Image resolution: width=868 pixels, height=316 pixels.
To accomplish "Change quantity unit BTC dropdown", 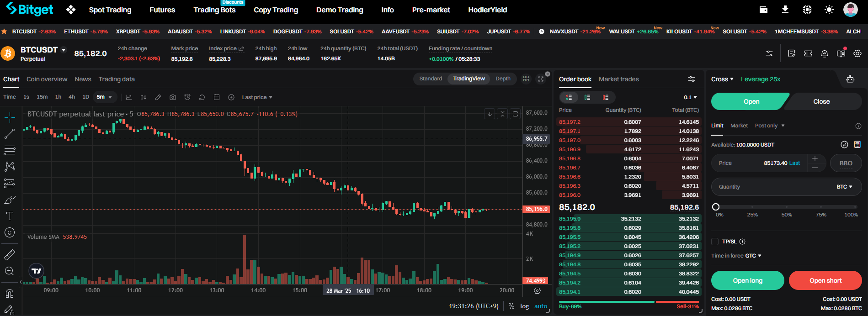I will point(844,187).
